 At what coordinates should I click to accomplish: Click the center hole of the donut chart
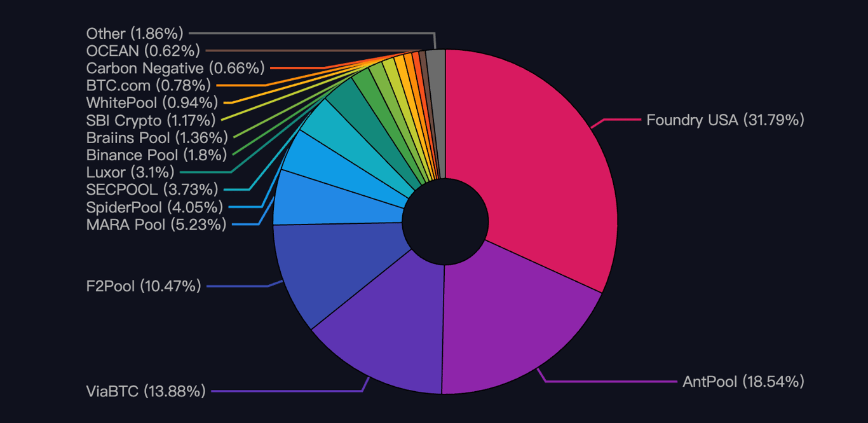click(x=445, y=223)
